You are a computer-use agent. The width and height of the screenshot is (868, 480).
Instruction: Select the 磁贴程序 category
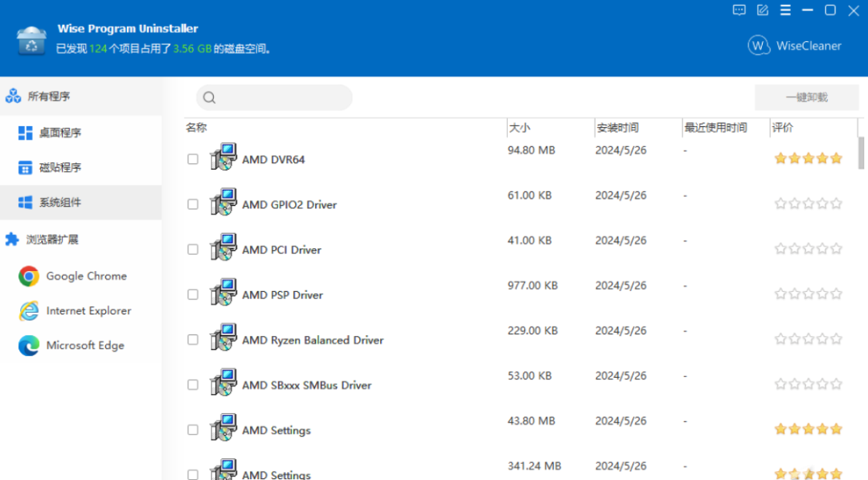tap(81, 167)
